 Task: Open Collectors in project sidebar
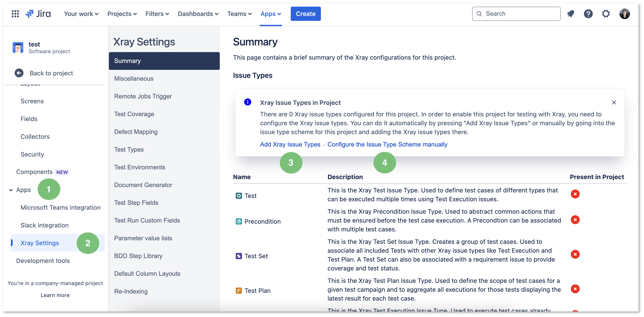[35, 137]
